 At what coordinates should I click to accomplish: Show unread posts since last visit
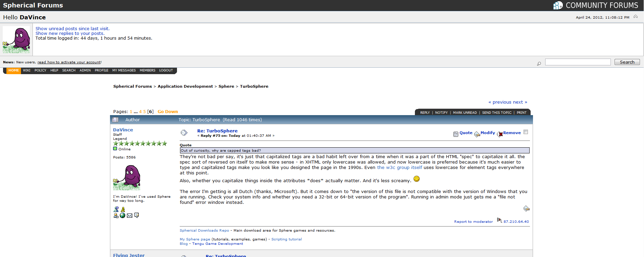click(72, 29)
